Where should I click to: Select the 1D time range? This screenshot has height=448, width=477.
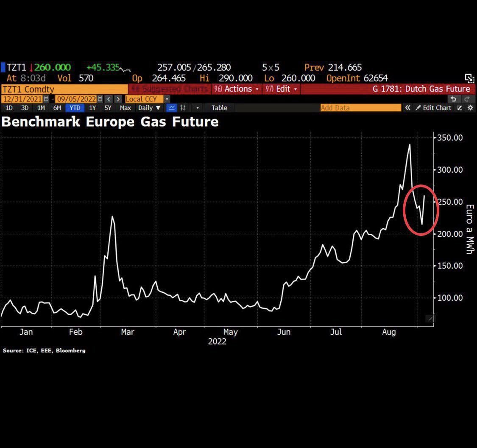pos(9,108)
